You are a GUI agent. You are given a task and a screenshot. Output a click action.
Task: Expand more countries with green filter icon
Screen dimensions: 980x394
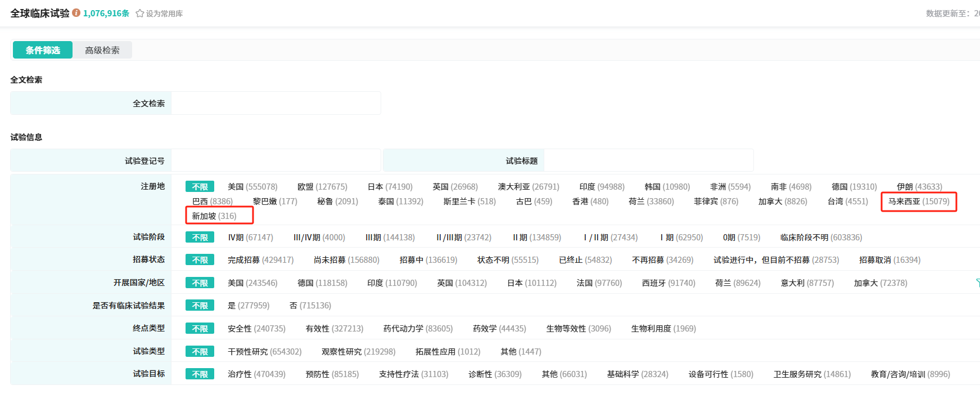pyautogui.click(x=977, y=283)
